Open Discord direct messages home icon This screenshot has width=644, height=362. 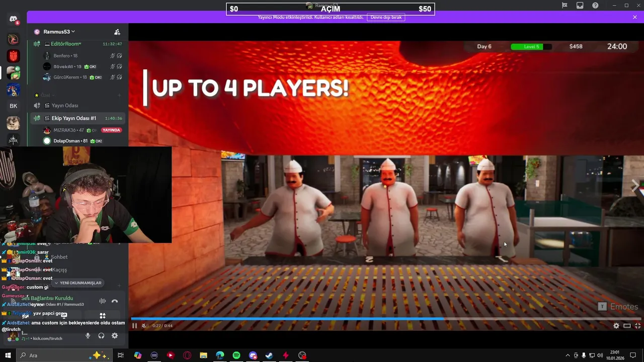tap(13, 19)
